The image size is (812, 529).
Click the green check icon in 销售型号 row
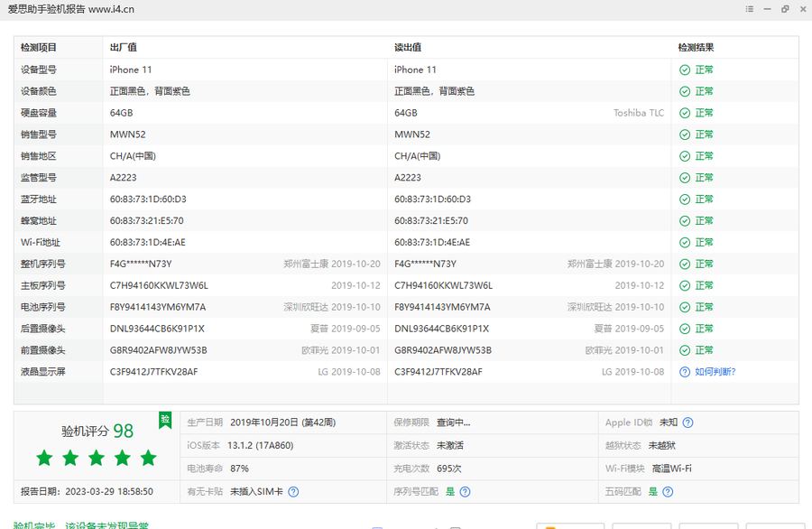click(x=685, y=135)
